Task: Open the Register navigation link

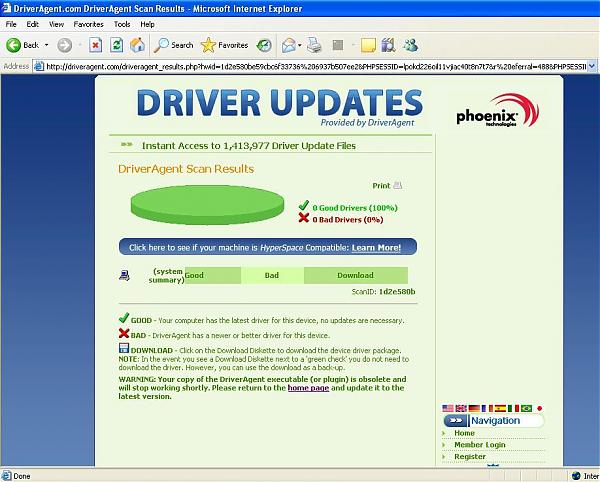Action: pyautogui.click(x=470, y=456)
